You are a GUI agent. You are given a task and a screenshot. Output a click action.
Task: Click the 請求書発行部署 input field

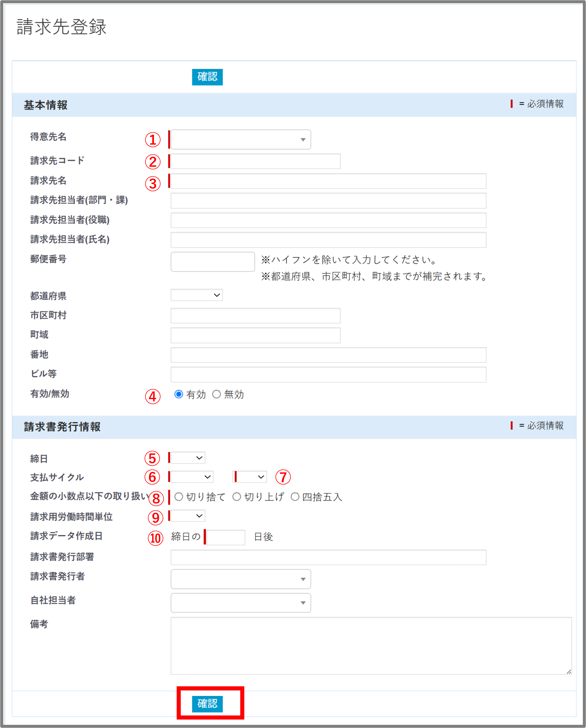329,557
